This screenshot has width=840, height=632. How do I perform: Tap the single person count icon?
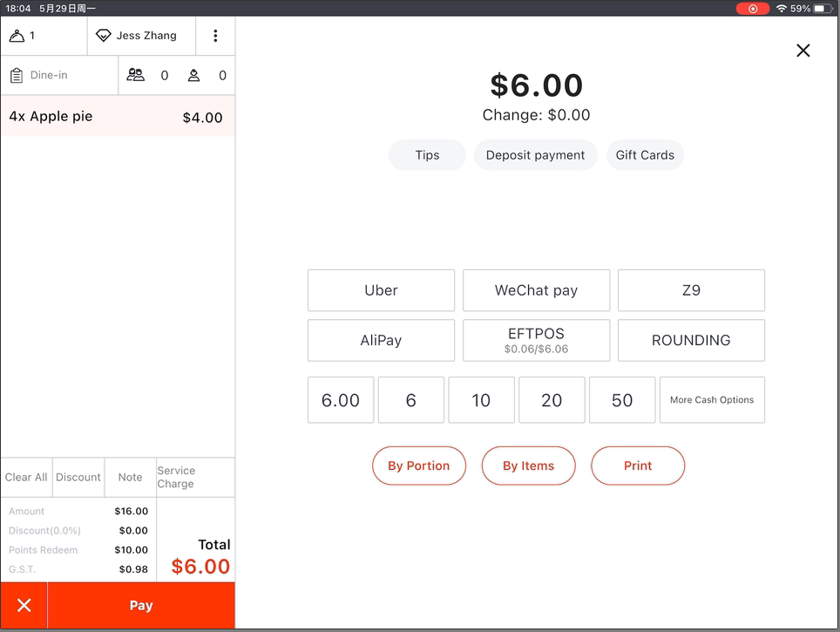pyautogui.click(x=193, y=76)
